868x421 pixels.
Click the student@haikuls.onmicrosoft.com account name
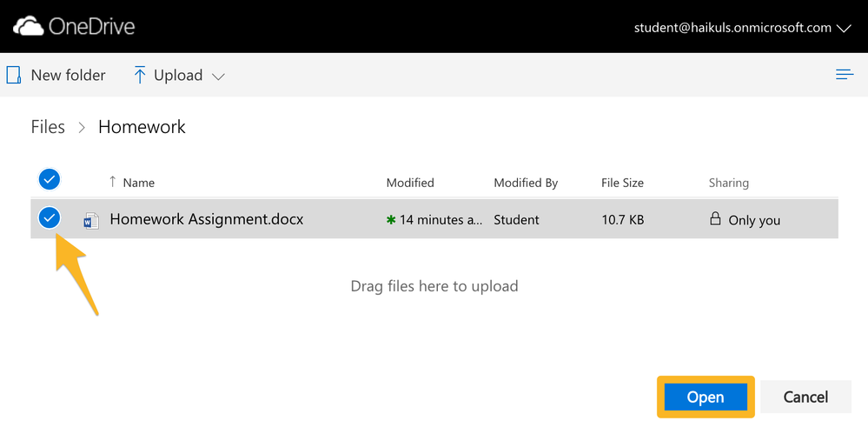tap(732, 28)
